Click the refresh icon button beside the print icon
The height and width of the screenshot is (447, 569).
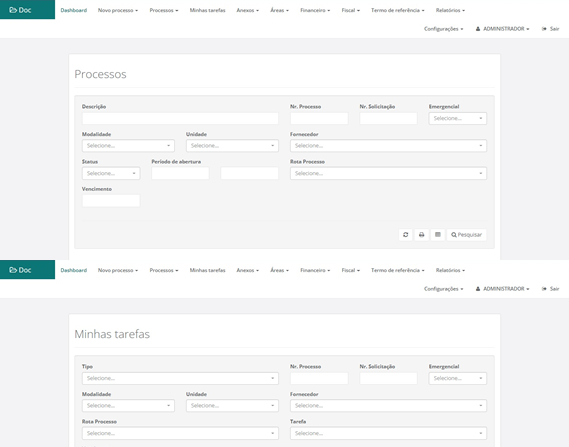405,235
